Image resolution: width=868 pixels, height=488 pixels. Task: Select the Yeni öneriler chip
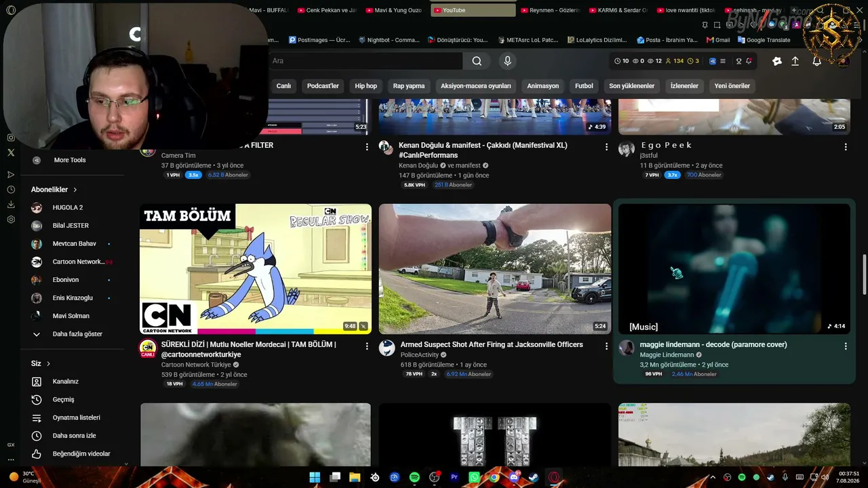click(x=732, y=86)
